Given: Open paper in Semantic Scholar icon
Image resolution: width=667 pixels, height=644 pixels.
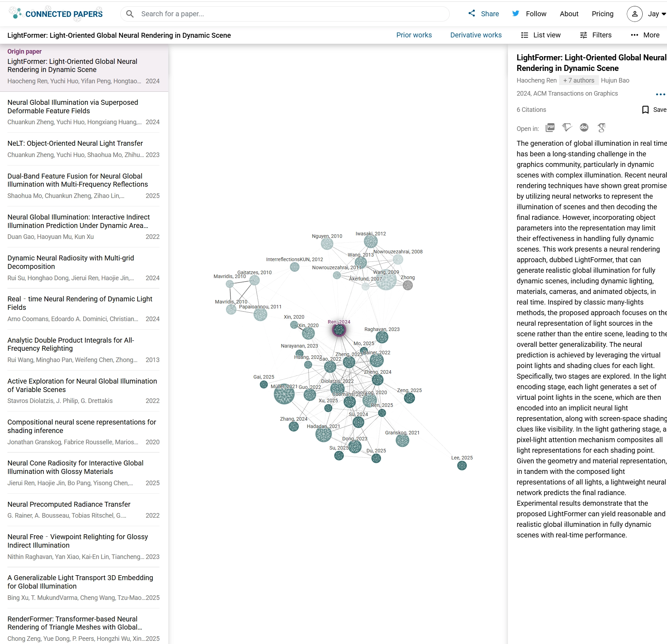Looking at the screenshot, I should [x=567, y=128].
